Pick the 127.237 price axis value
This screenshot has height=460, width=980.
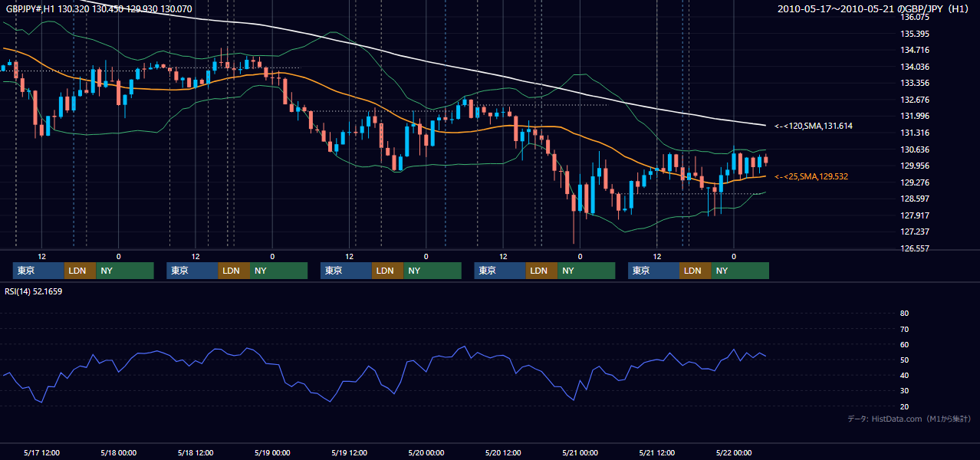(x=916, y=232)
